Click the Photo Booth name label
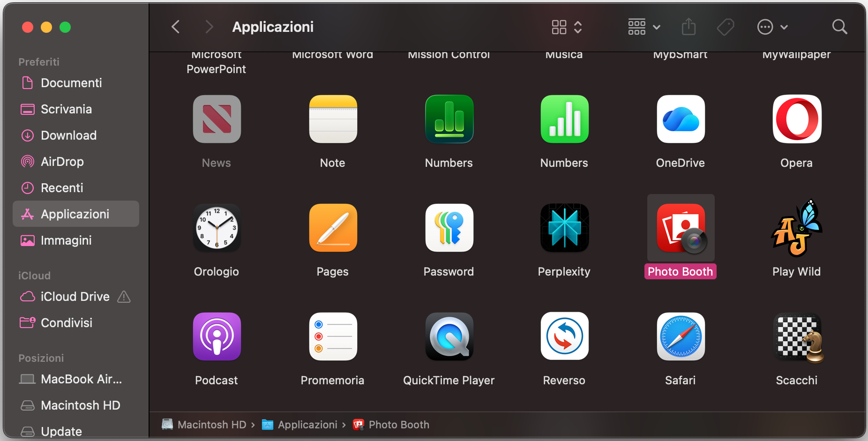Viewport: 868px width, 441px height. pyautogui.click(x=681, y=272)
